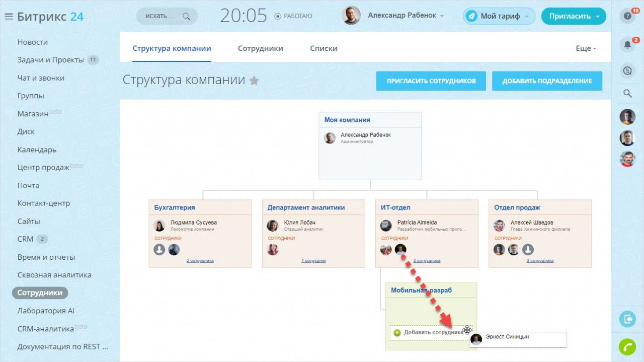Open CRM-аналитика in the left menu
644x362 pixels.
pos(46,329)
